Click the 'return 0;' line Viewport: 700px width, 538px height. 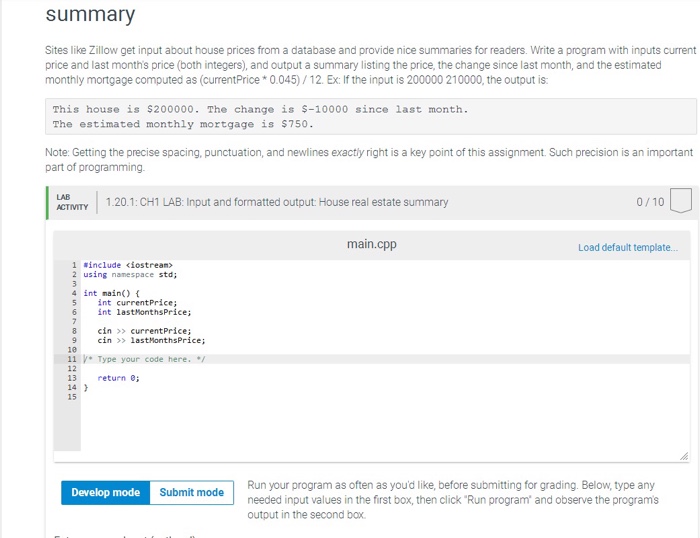[x=119, y=378]
